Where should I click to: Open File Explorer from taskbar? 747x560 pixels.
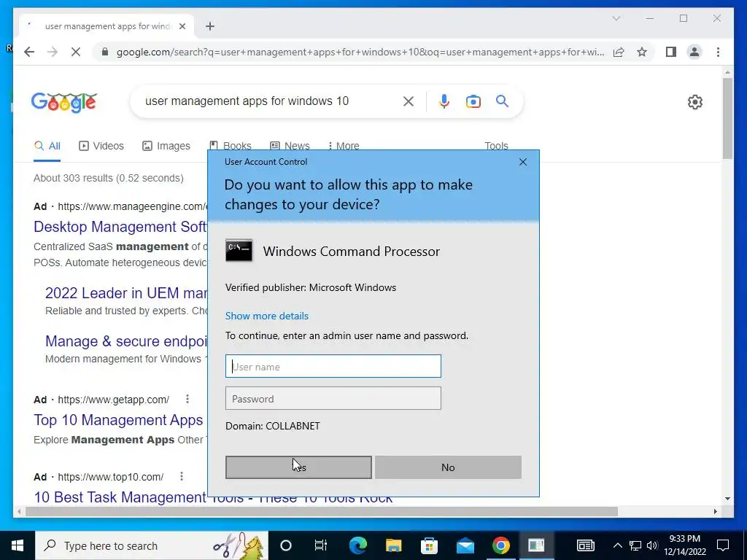click(393, 545)
